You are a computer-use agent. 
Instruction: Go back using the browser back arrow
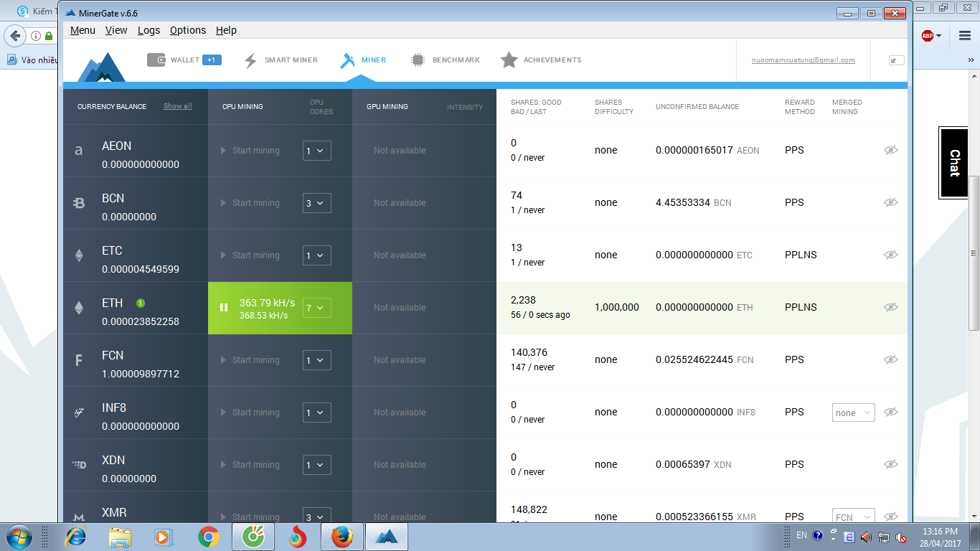[14, 36]
